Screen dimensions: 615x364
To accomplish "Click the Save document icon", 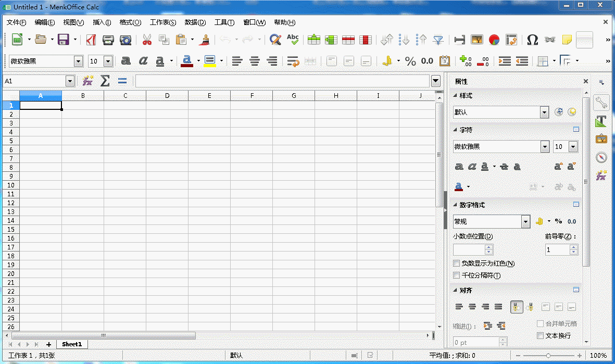I will click(x=64, y=40).
